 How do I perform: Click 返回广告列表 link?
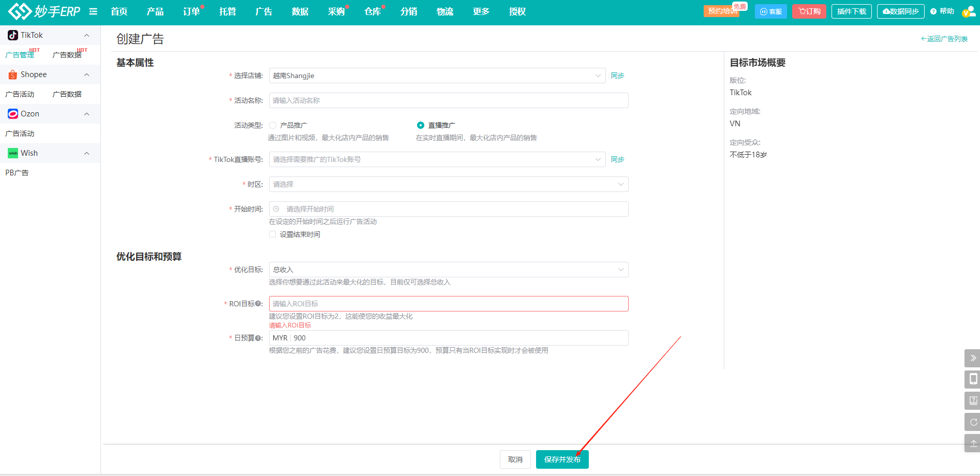pyautogui.click(x=944, y=39)
